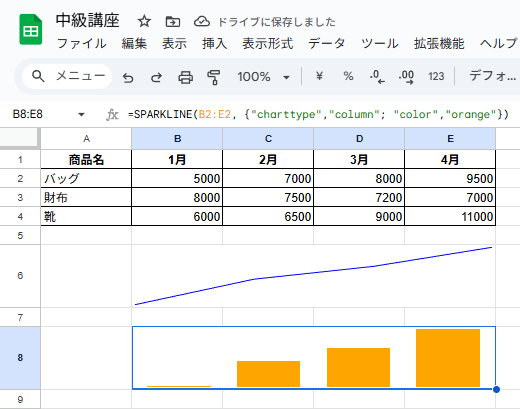520x409 pixels.
Task: Select row 8 header
Action: 20,358
